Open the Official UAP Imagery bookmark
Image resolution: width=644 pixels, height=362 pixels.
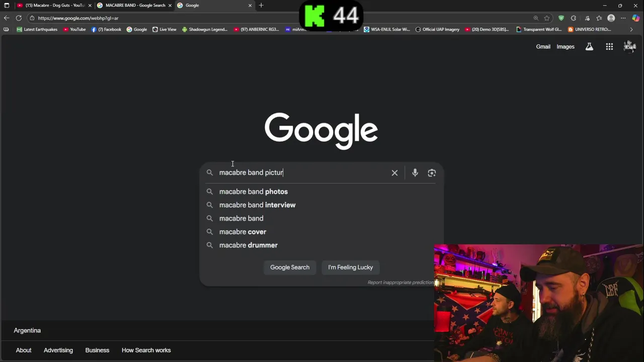click(437, 29)
